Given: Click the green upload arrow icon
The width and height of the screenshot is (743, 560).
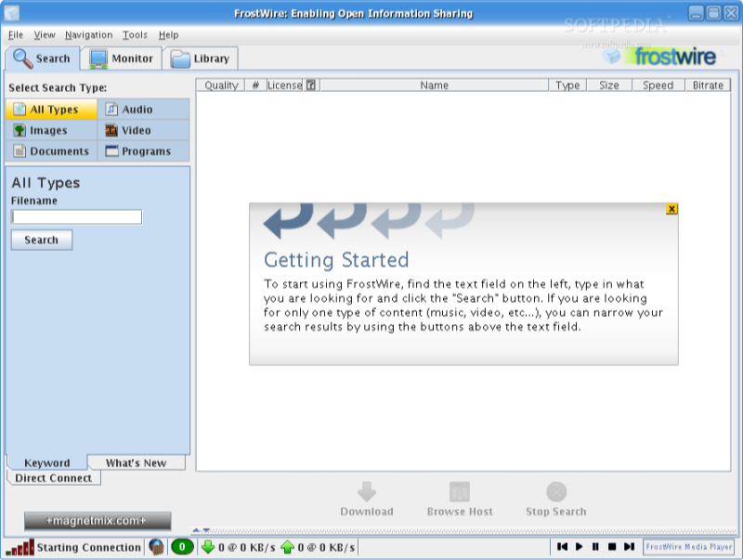Looking at the screenshot, I should click(288, 547).
